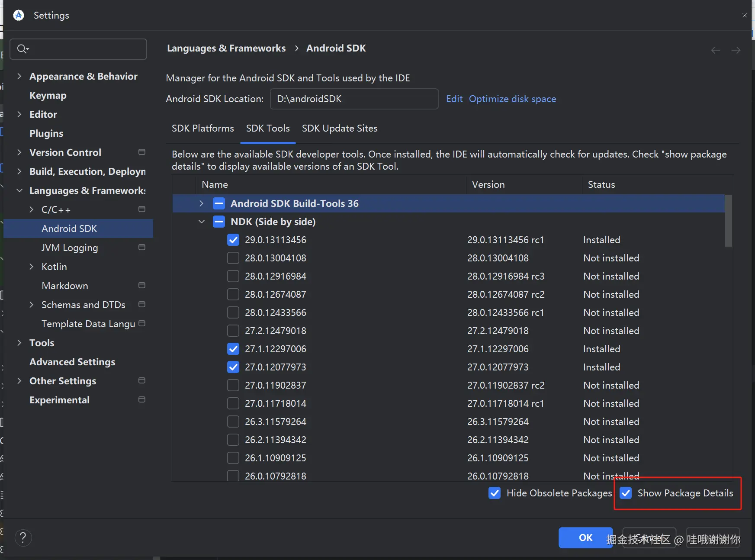Viewport: 755px width, 560px height.
Task: Click the SDK tools list scrollbar
Action: [x=729, y=221]
